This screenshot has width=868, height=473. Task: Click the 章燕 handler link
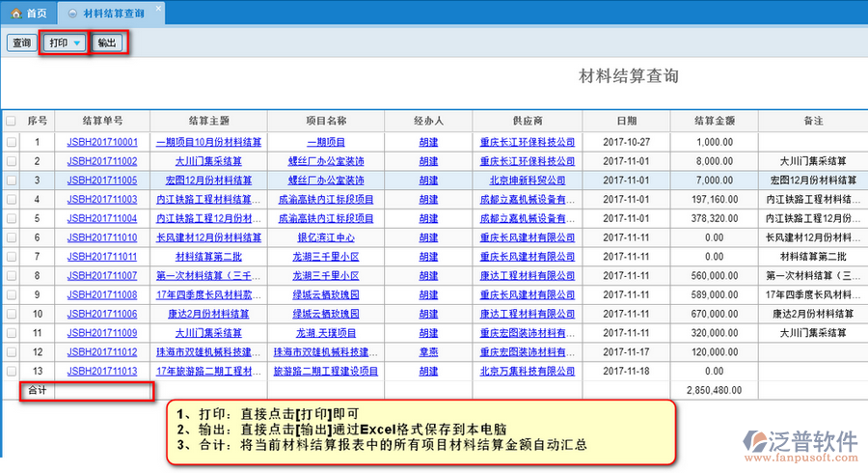tap(428, 351)
